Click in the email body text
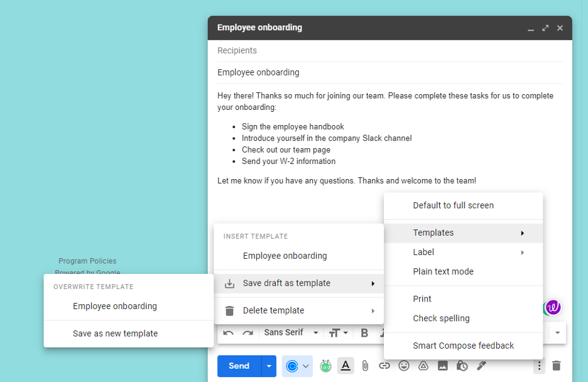588x382 pixels. click(385, 138)
